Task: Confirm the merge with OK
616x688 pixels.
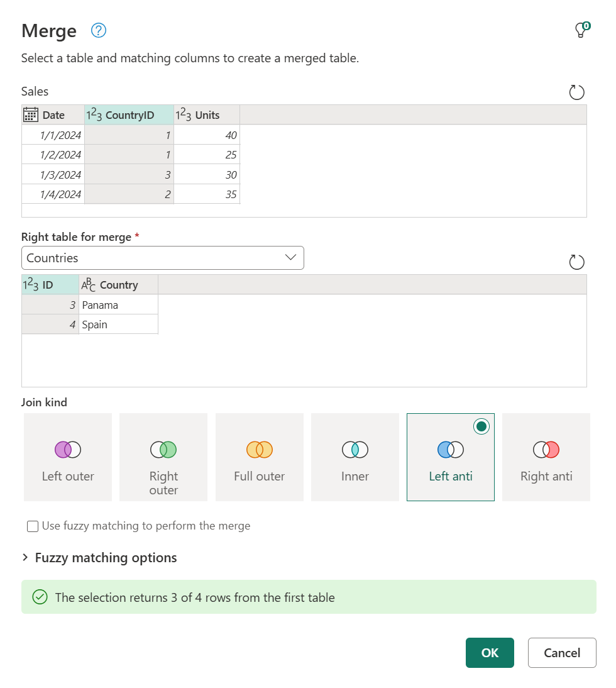Action: click(490, 653)
